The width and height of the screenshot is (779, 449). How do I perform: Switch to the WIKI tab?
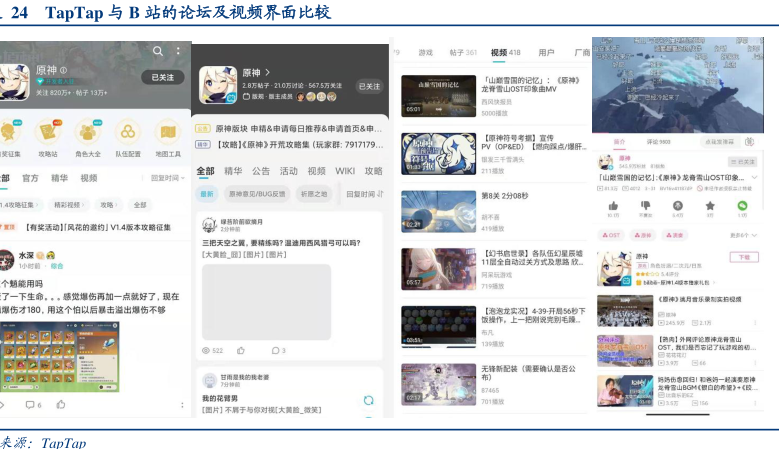345,171
